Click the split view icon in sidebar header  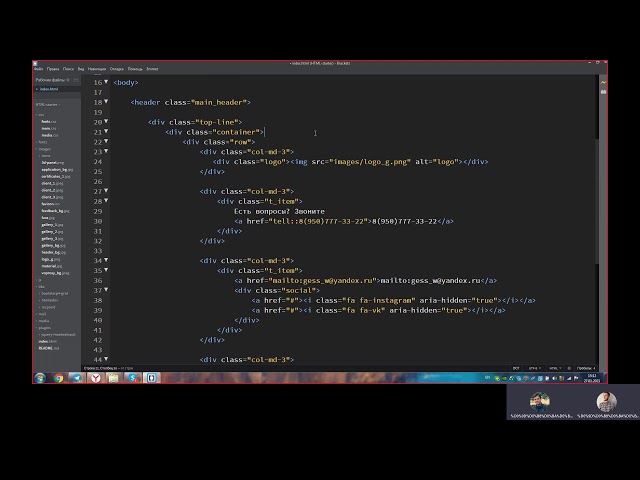pos(76,80)
